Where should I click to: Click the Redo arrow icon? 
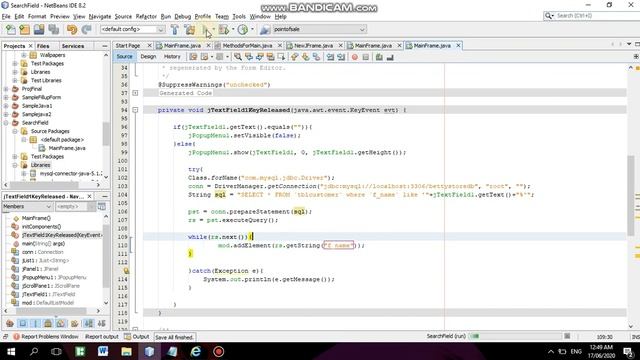tap(86, 29)
